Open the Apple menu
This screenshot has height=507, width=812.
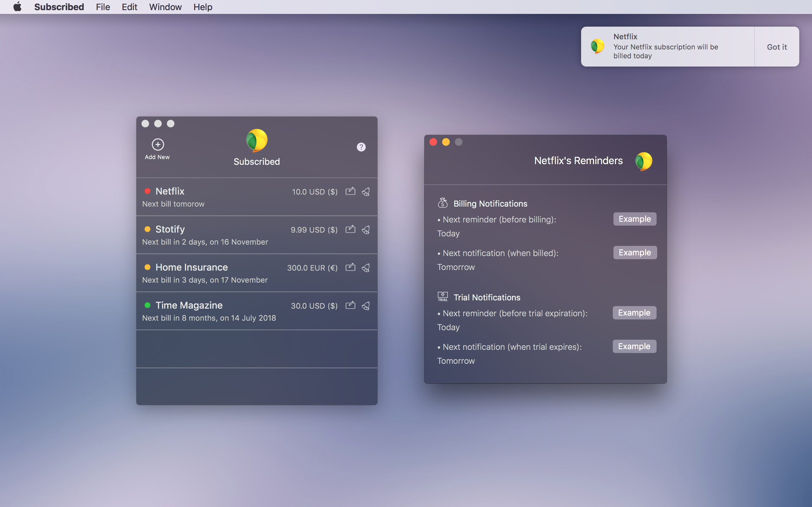(17, 7)
